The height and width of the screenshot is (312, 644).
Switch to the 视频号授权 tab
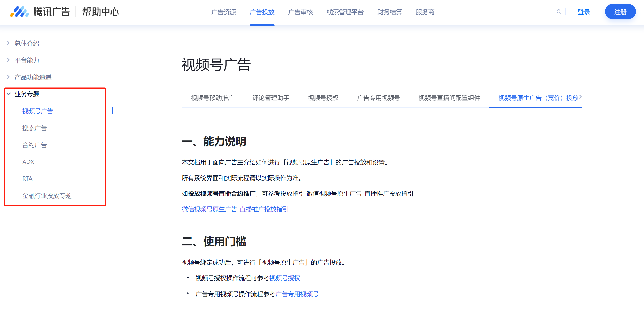coord(323,98)
